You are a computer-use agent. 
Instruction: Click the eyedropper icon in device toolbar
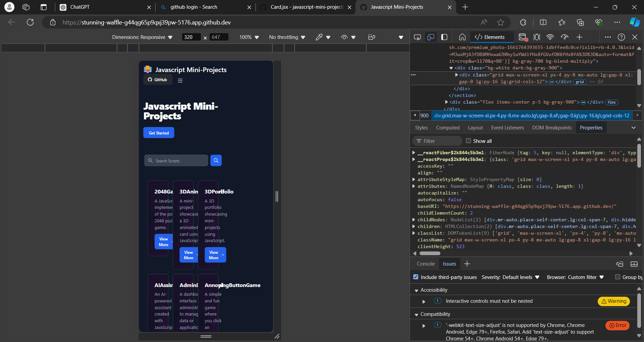[319, 37]
